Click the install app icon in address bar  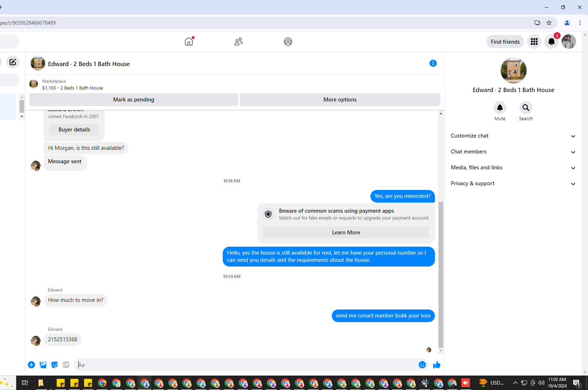tap(537, 23)
